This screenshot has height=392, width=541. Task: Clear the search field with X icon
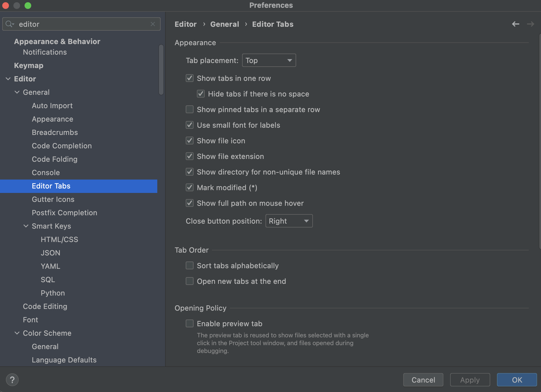coord(153,24)
